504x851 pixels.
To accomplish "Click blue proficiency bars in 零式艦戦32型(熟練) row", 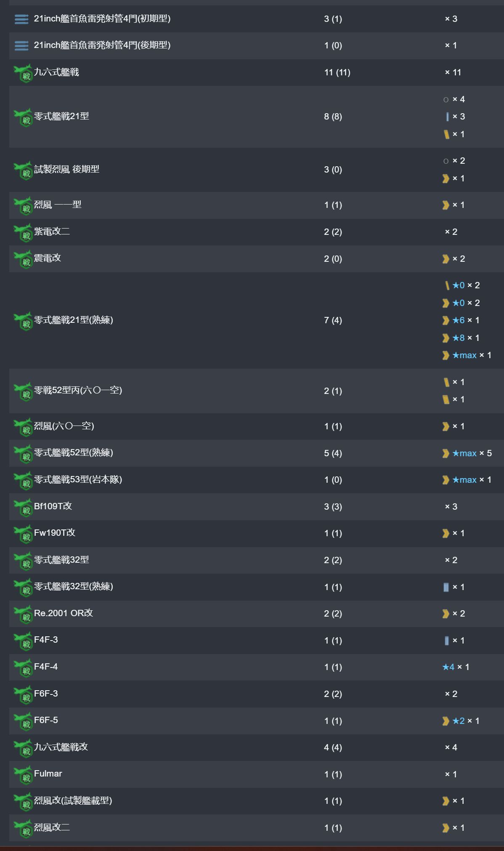I will (x=446, y=587).
